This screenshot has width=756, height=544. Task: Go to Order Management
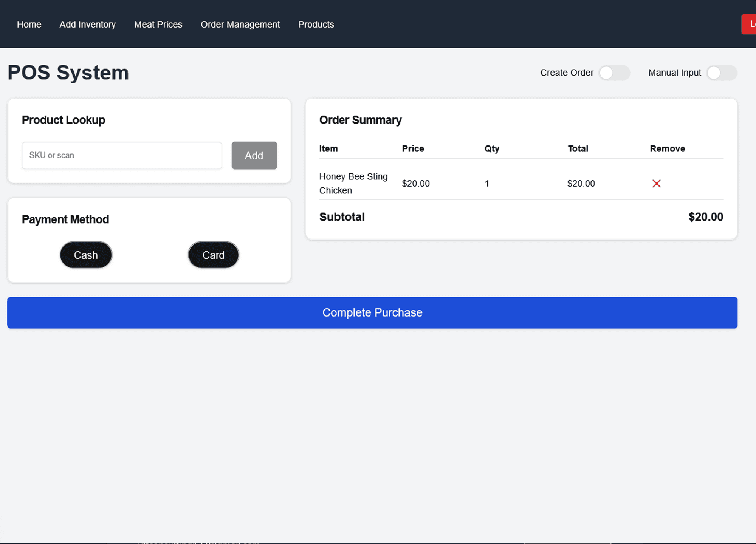coord(240,24)
